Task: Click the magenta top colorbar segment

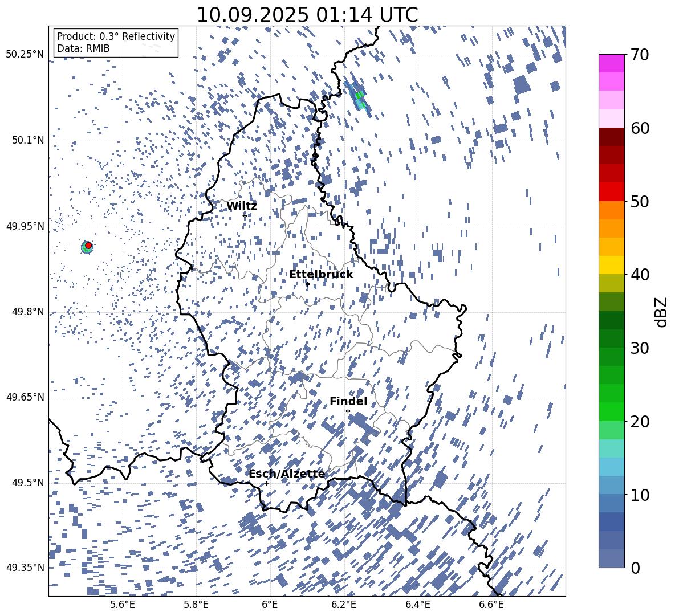Action: click(x=611, y=63)
